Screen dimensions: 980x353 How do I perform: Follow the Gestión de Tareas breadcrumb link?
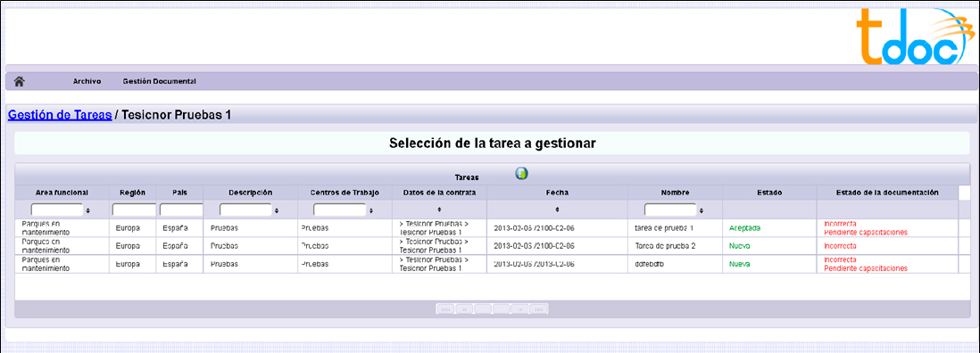(x=60, y=115)
